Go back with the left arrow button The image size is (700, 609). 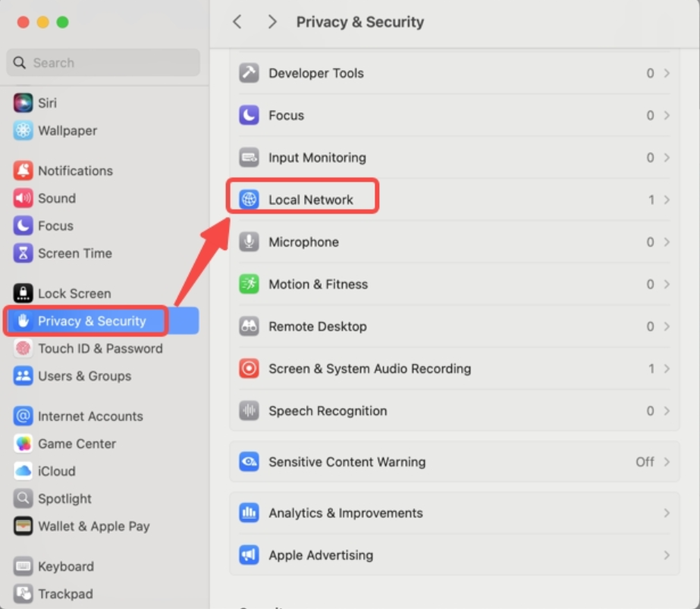click(x=237, y=22)
